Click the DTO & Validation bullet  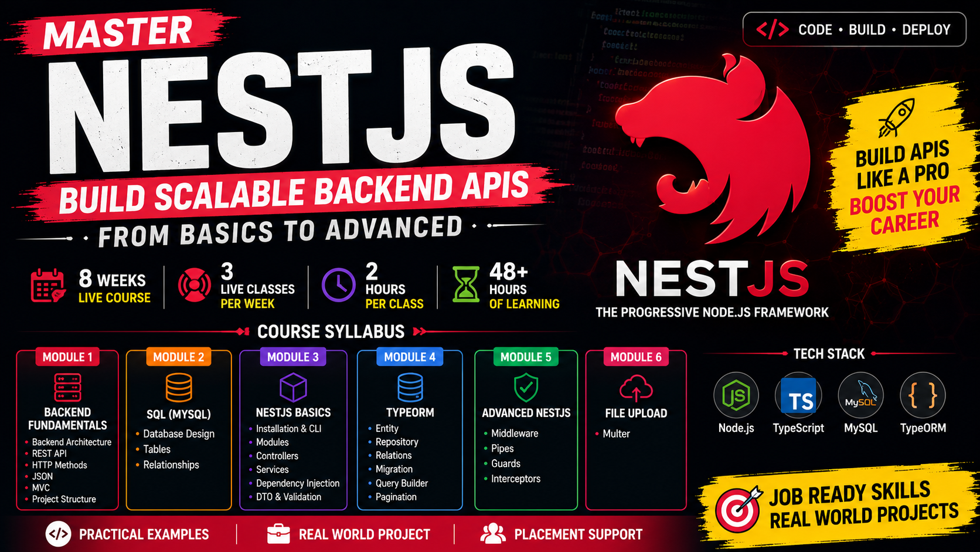click(x=288, y=497)
